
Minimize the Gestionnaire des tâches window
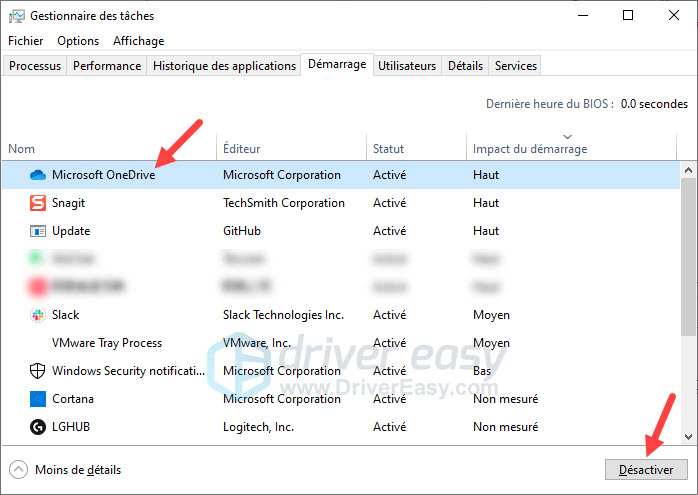(583, 16)
